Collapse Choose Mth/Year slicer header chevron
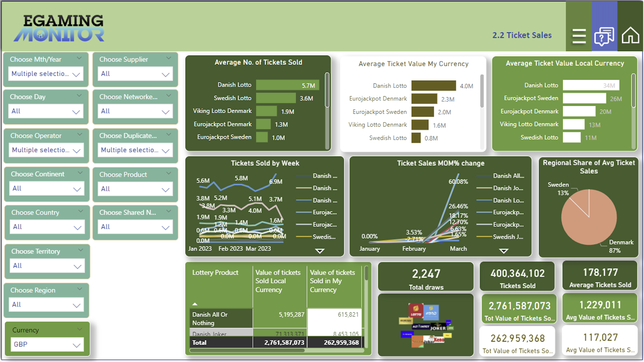644x362 pixels. click(x=80, y=58)
